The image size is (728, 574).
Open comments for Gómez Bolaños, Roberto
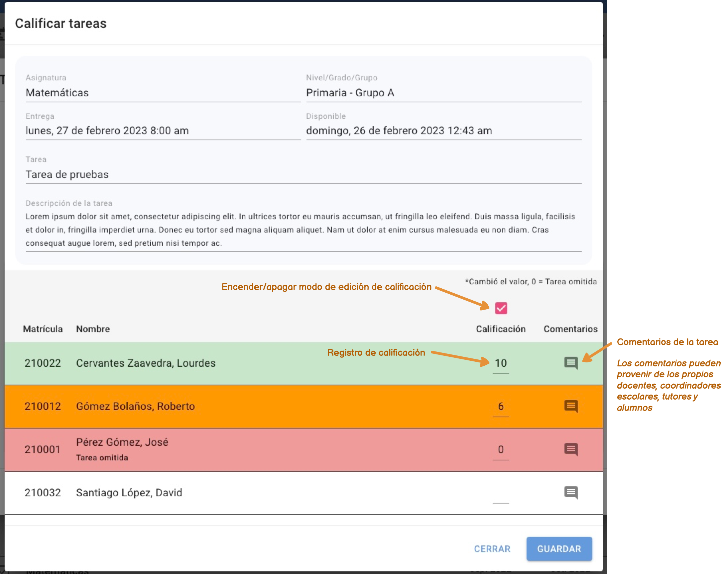571,406
